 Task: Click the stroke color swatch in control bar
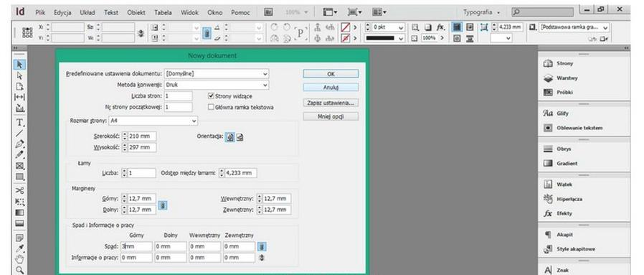pyautogui.click(x=346, y=38)
